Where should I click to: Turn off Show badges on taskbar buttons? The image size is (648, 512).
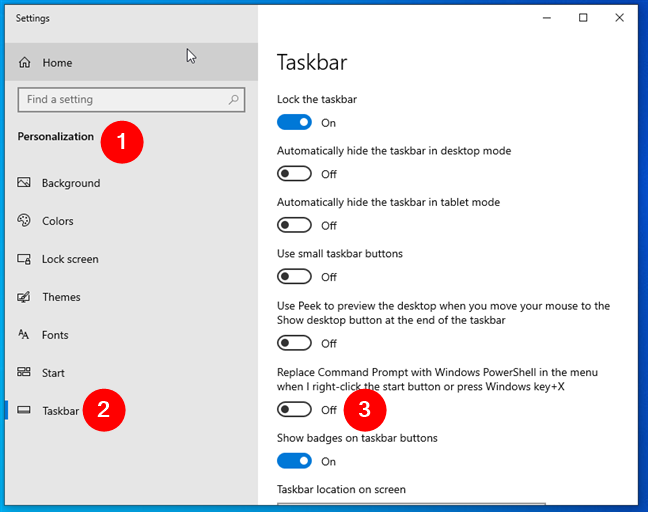pyautogui.click(x=294, y=461)
